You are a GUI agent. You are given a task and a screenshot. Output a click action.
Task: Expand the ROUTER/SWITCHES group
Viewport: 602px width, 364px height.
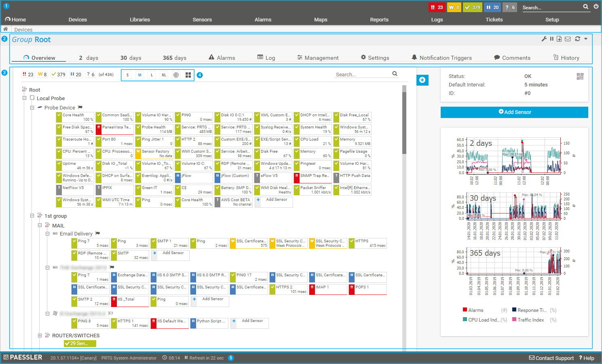click(x=40, y=335)
